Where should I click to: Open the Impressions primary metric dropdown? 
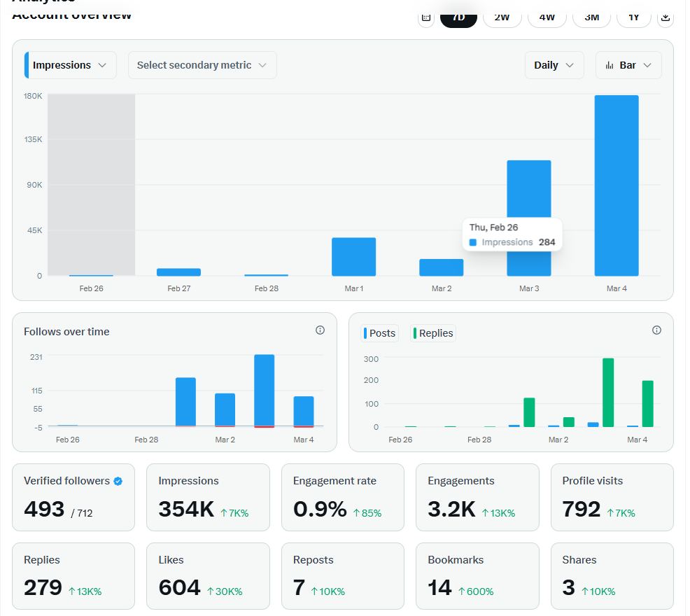[x=71, y=66]
